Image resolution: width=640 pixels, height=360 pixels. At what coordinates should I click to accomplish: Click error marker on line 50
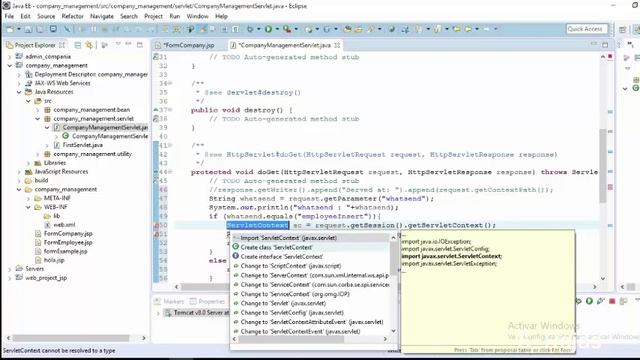click(156, 225)
